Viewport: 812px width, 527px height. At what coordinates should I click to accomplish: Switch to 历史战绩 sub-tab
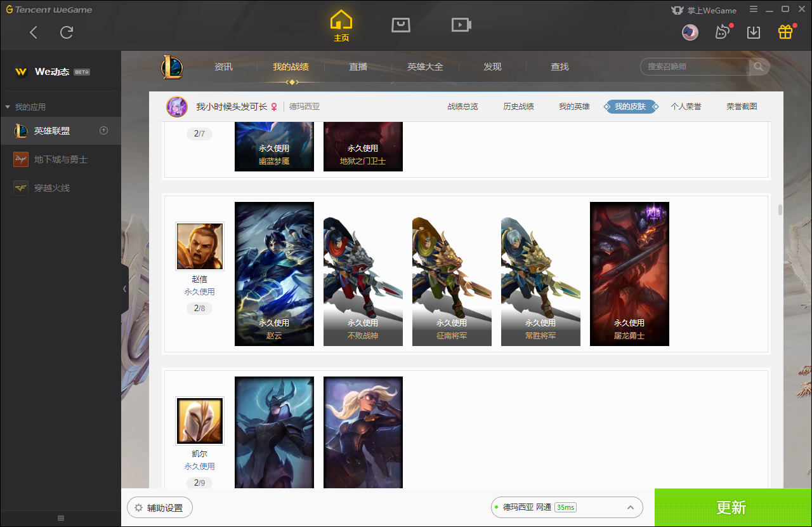point(518,107)
